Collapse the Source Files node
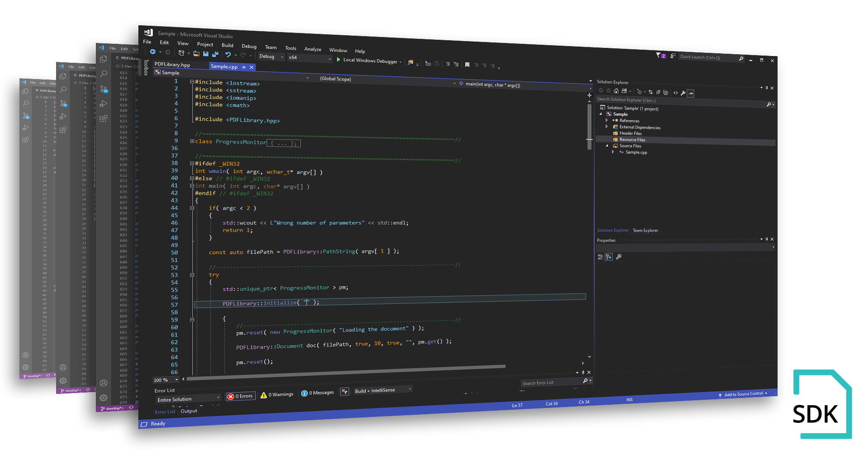This screenshot has width=868, height=454. tap(607, 145)
